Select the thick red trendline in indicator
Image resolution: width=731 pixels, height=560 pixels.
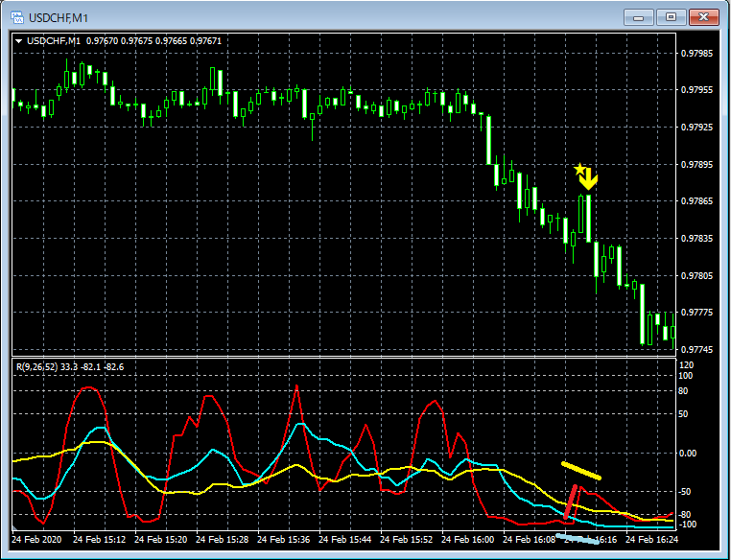(570, 502)
